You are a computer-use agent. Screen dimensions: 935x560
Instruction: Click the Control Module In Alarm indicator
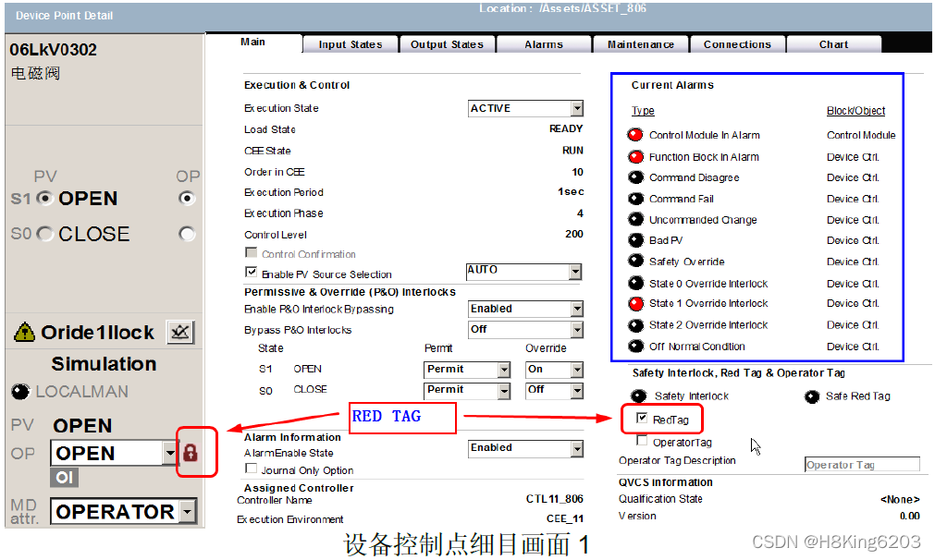click(x=635, y=135)
